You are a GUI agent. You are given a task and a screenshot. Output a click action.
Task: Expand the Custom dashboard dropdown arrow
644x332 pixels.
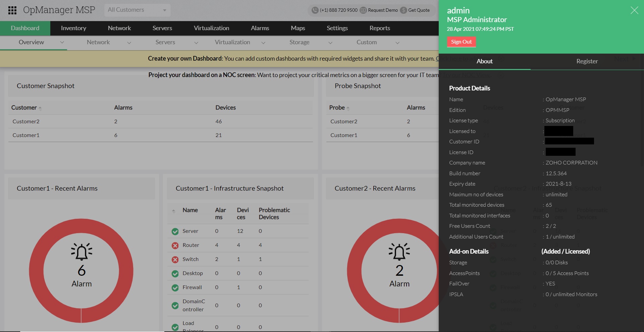(x=397, y=43)
